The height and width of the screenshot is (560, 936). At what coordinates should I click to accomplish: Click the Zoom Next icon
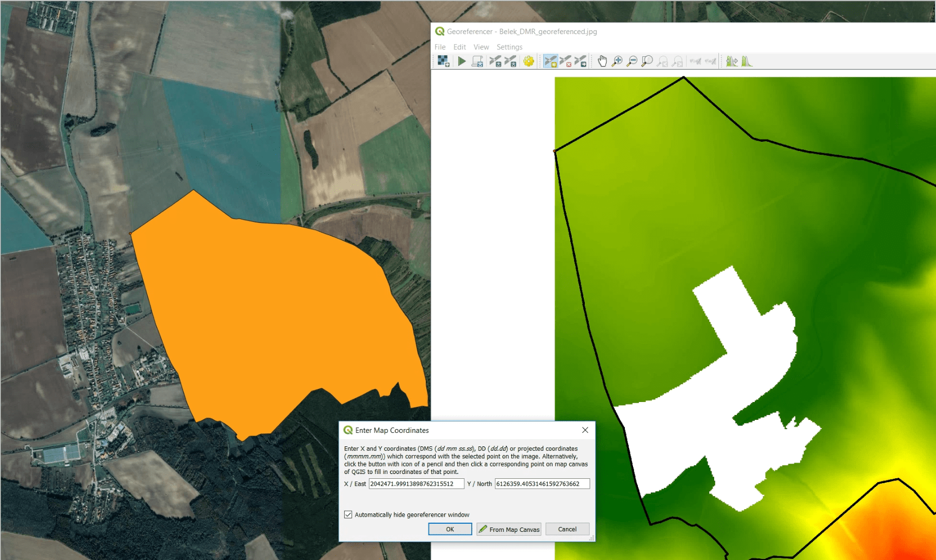tap(677, 61)
